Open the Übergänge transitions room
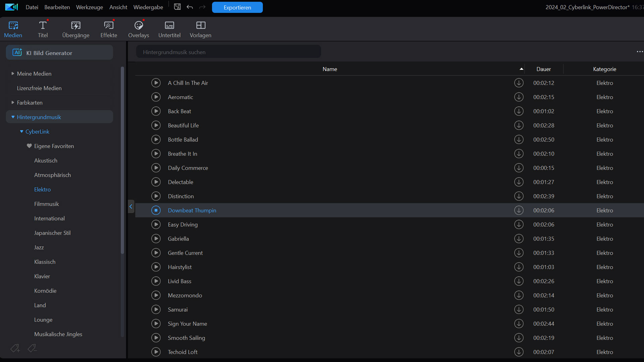 pyautogui.click(x=75, y=29)
